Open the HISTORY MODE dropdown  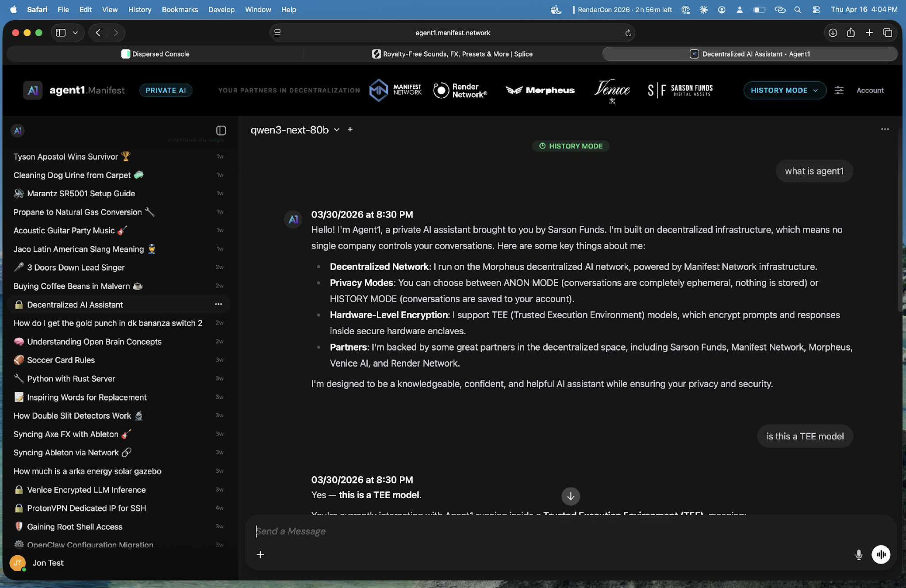tap(785, 90)
